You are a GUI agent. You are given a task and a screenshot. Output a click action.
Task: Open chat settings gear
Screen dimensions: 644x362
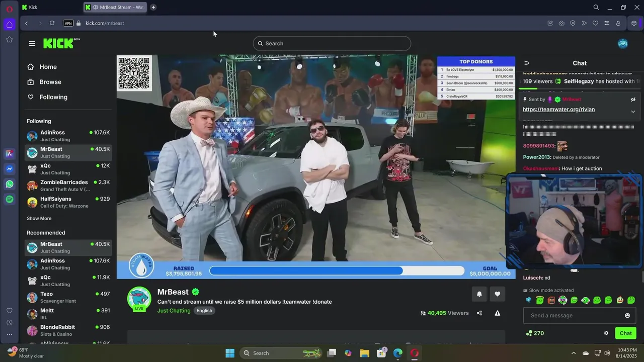[x=606, y=333]
